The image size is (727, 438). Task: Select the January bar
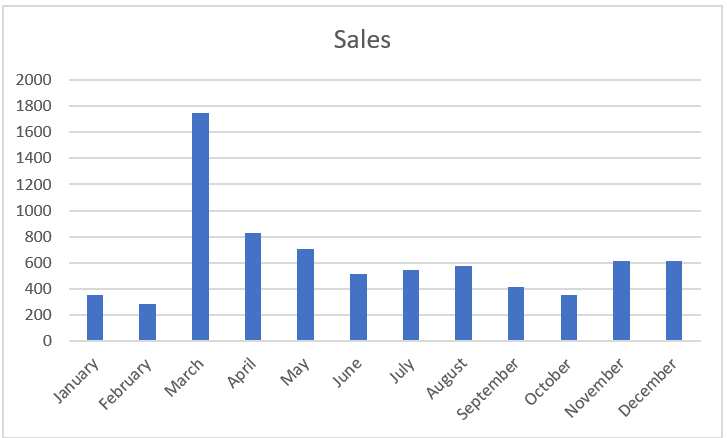[x=95, y=317]
